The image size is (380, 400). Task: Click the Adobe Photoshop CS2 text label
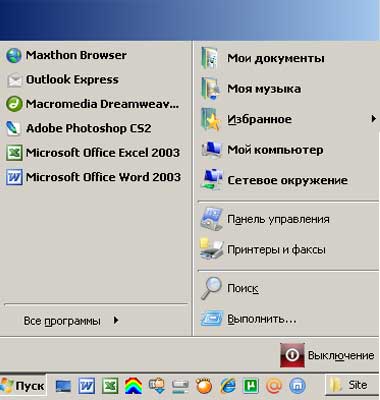[x=88, y=129]
